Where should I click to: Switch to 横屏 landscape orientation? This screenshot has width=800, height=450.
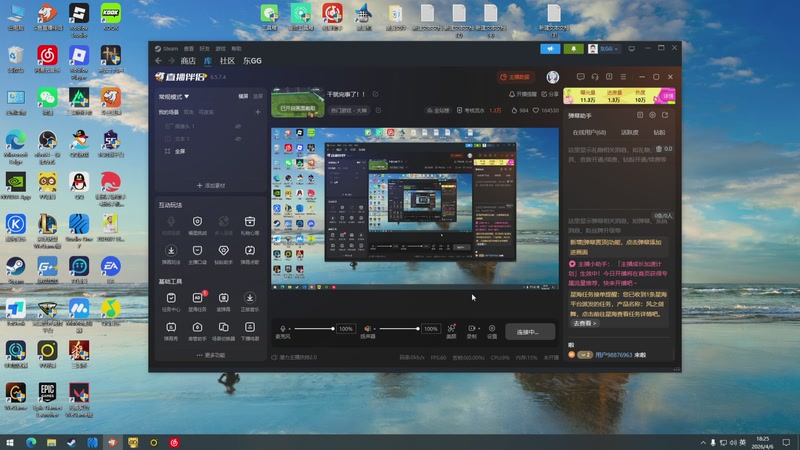point(243,96)
